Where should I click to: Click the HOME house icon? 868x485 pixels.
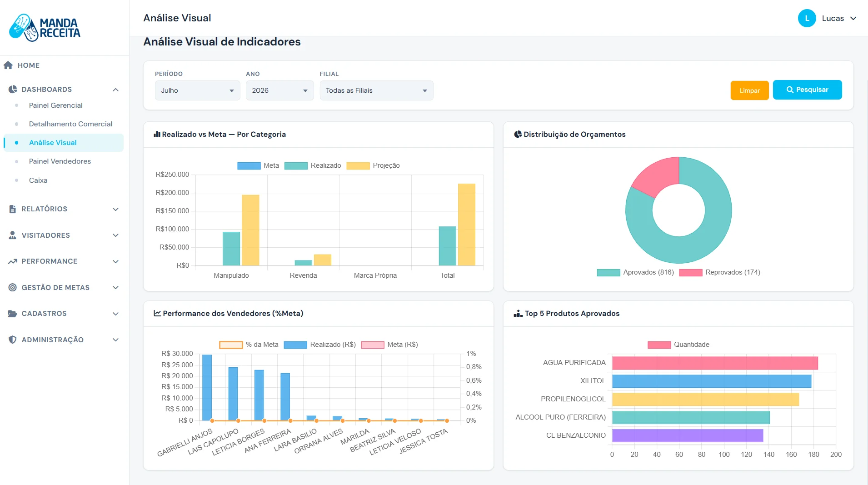[x=8, y=65]
